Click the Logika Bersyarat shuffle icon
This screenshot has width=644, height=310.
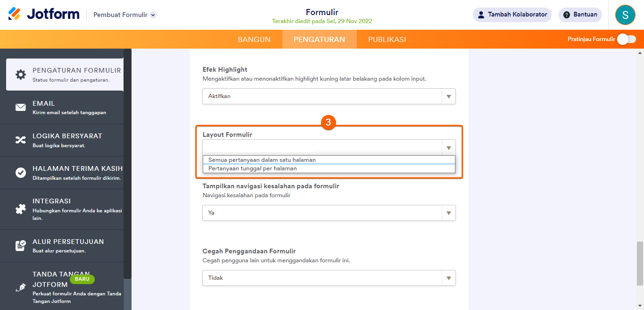tap(21, 140)
